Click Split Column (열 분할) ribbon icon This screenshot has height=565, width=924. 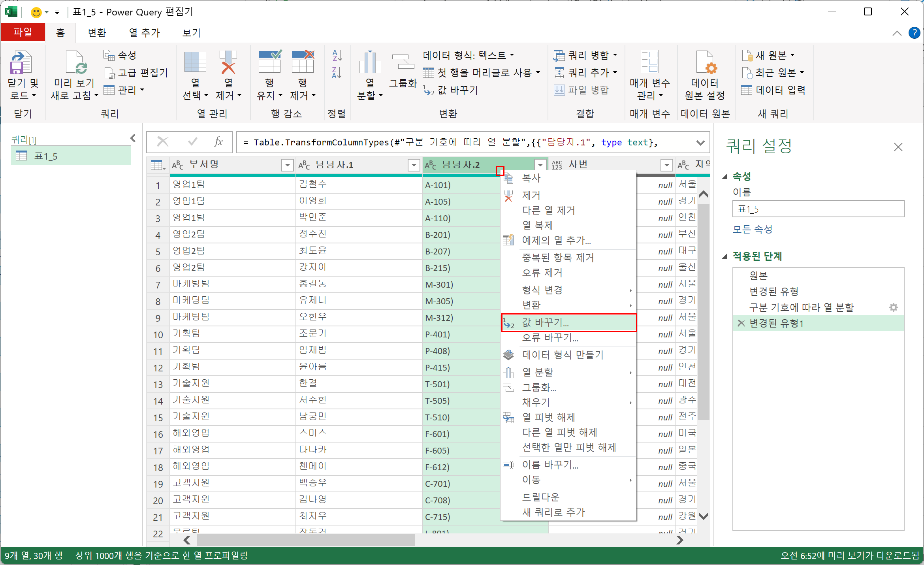370,62
